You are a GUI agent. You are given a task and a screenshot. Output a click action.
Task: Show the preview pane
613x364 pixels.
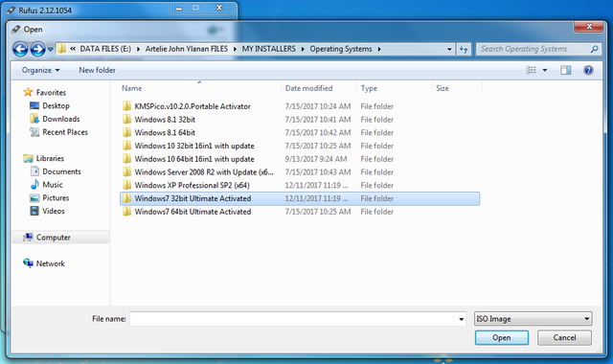click(x=566, y=70)
